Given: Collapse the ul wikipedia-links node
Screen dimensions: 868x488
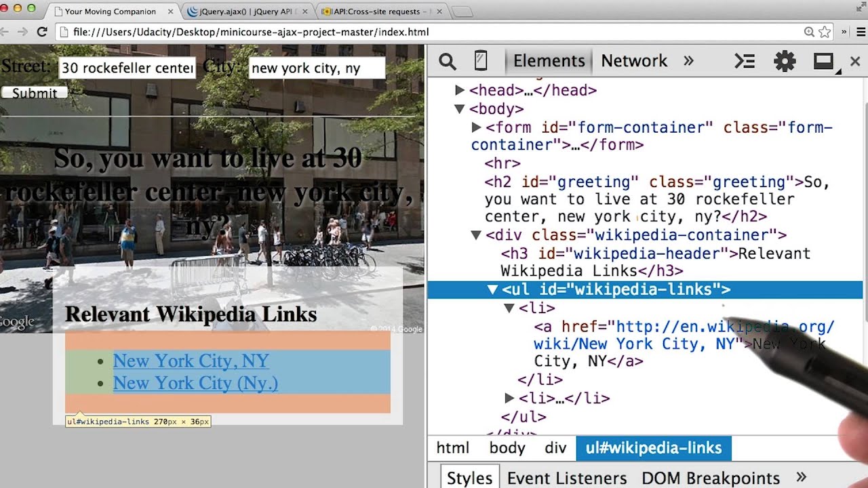Looking at the screenshot, I should click(492, 289).
